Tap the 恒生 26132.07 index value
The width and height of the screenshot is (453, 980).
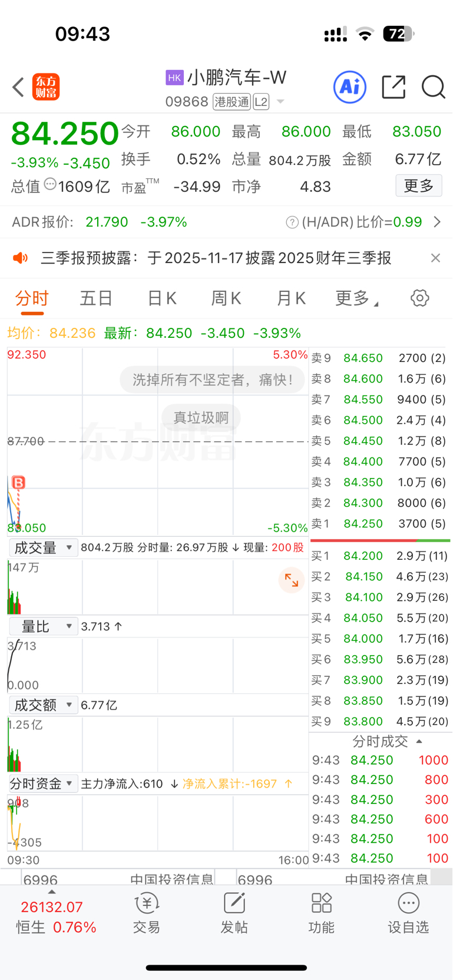click(x=52, y=907)
